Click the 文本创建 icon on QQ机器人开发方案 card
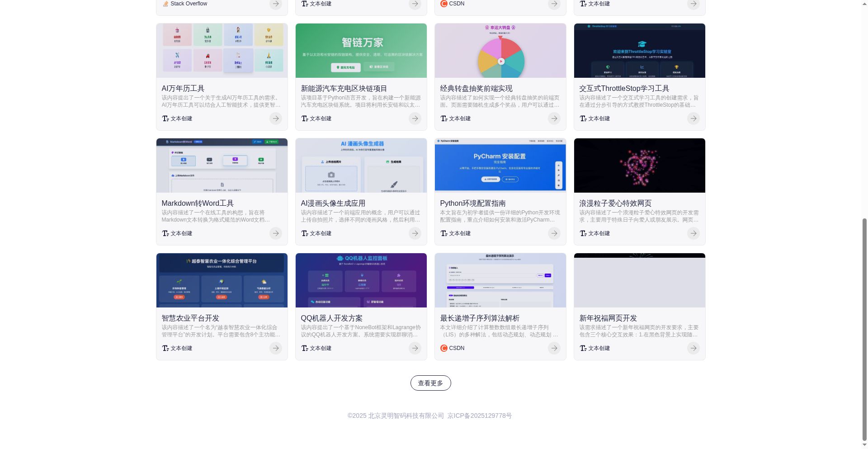The width and height of the screenshot is (868, 449). (305, 348)
